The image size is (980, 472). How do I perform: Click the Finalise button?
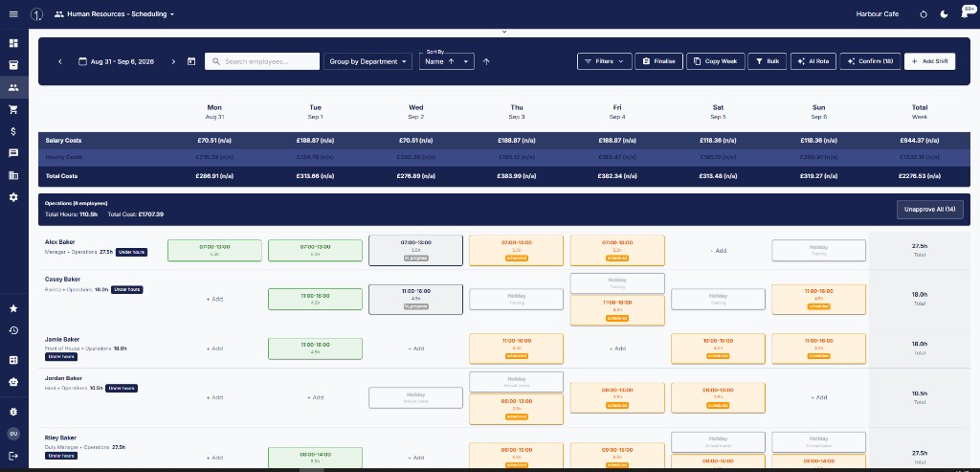pyautogui.click(x=658, y=61)
